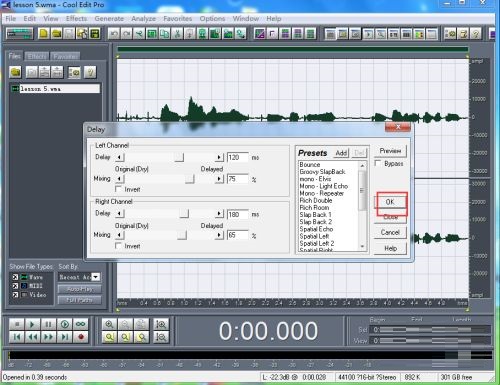Enable the Bypass checkbox
Image resolution: width=500 pixels, height=385 pixels.
coord(378,163)
